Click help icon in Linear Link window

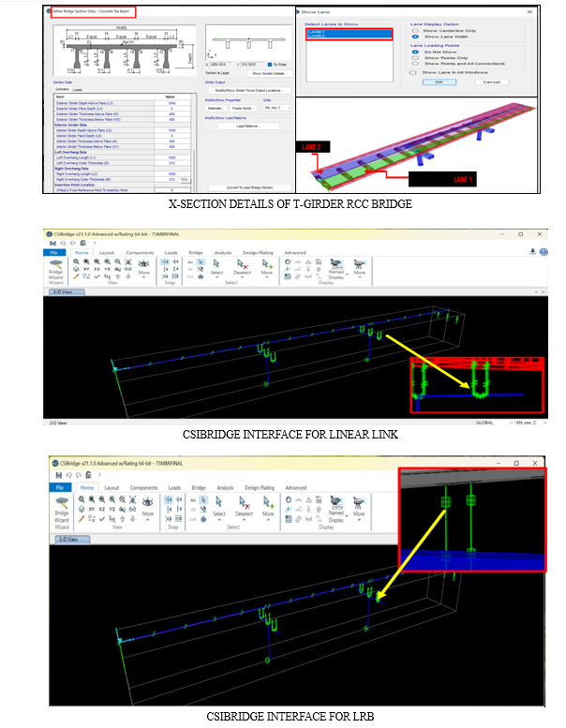pos(544,252)
